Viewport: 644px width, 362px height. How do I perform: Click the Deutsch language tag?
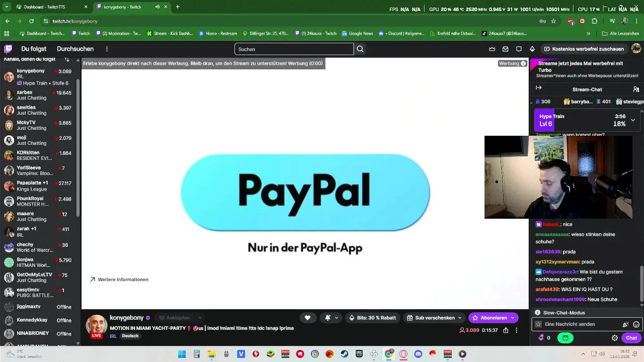pos(130,336)
